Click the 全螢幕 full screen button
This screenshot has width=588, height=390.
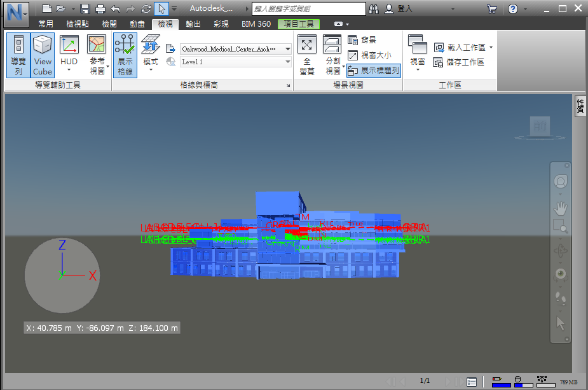(307, 55)
